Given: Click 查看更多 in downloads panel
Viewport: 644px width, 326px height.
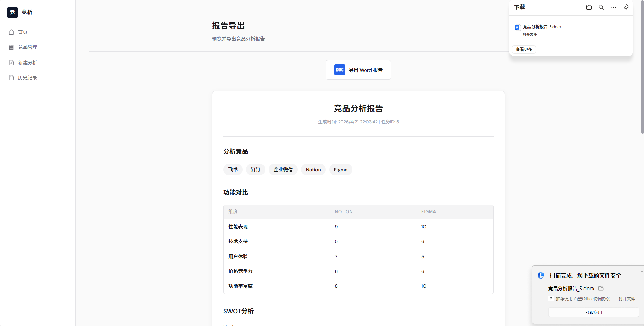Looking at the screenshot, I should (x=524, y=50).
